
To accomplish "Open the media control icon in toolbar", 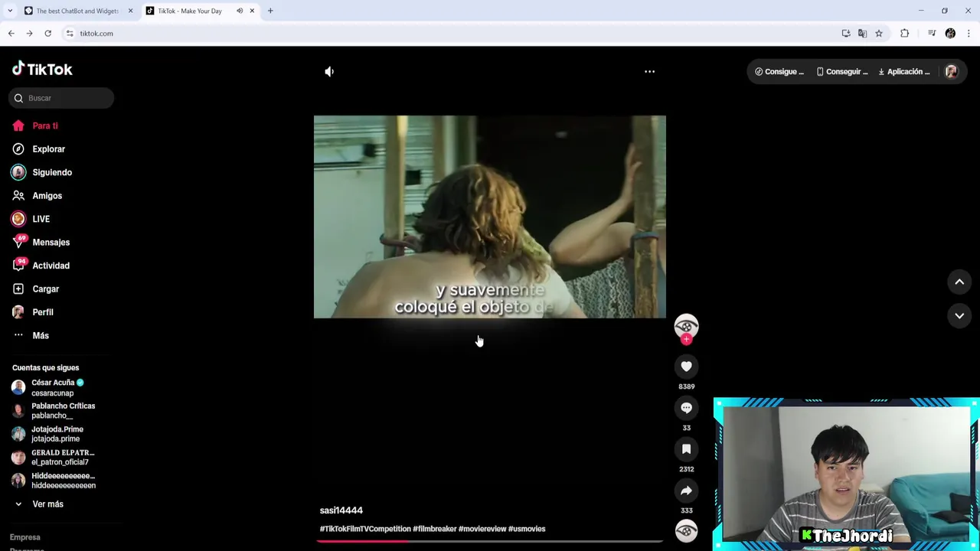I will [932, 34].
